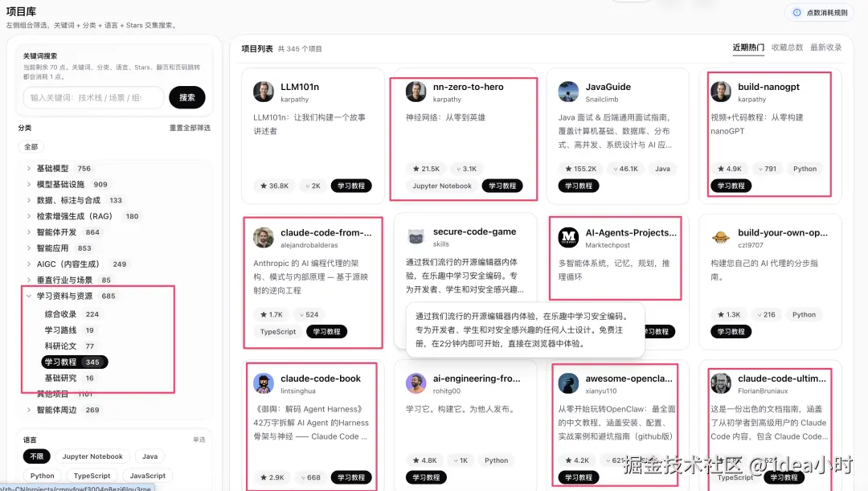Viewport: 868px width, 491px height.
Task: Click the AI-Agents-Projects Marktechpost logo
Action: 568,238
